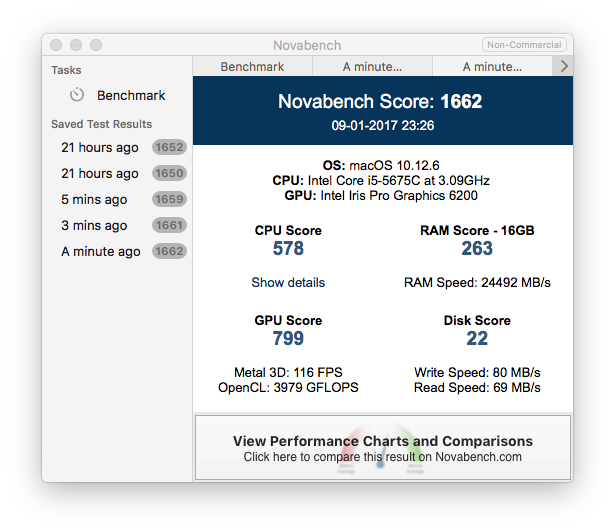Minimize the Novabench window

pyautogui.click(x=76, y=45)
